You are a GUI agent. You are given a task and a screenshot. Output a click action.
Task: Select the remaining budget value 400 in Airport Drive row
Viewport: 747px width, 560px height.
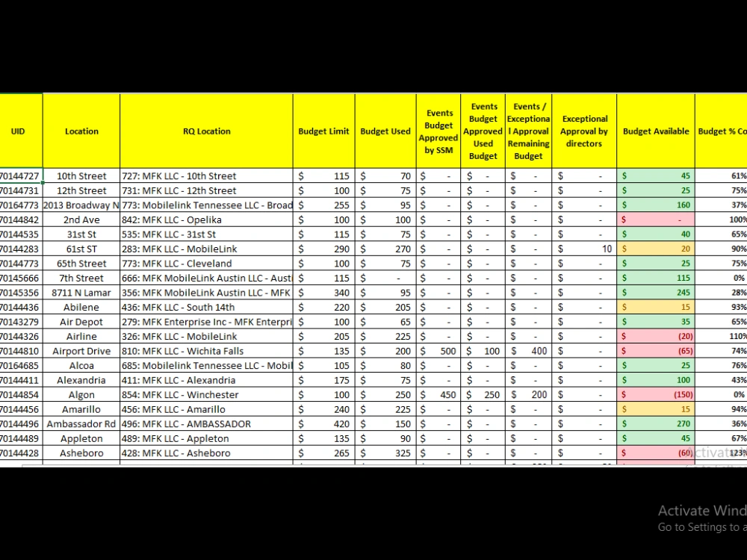pyautogui.click(x=528, y=351)
